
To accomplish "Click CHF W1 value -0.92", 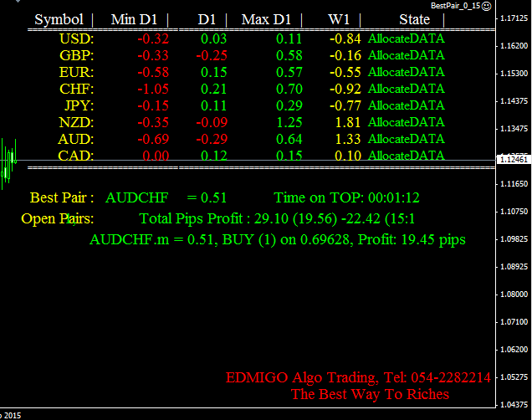I will tap(345, 89).
